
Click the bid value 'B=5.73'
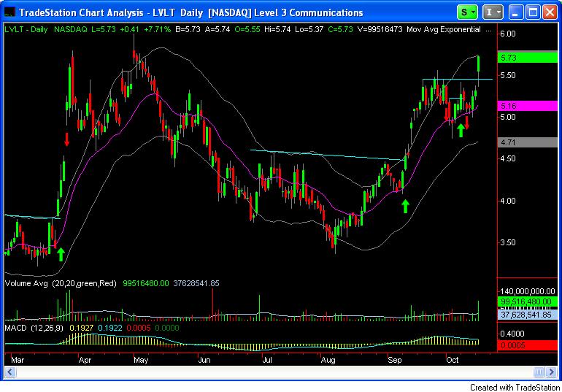point(188,30)
